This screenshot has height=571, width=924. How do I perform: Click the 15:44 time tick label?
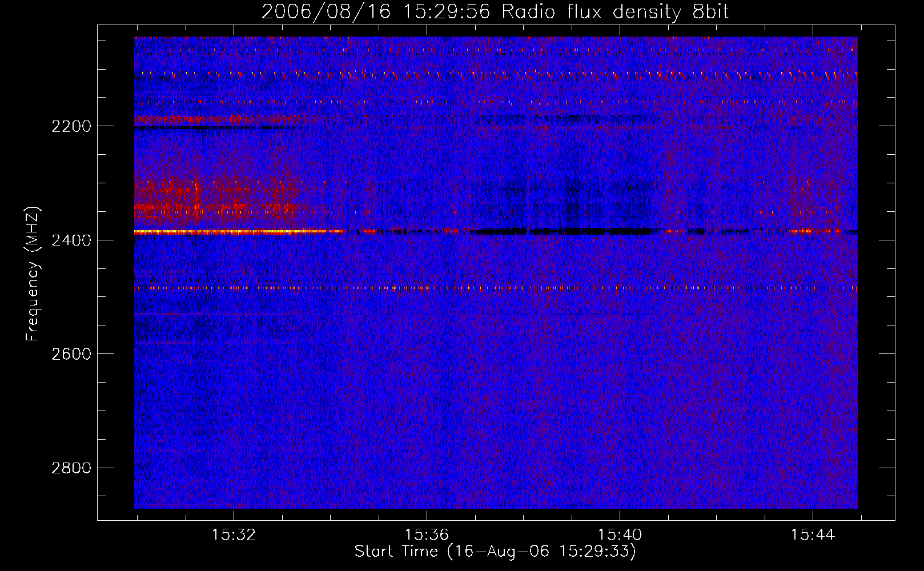pyautogui.click(x=813, y=535)
